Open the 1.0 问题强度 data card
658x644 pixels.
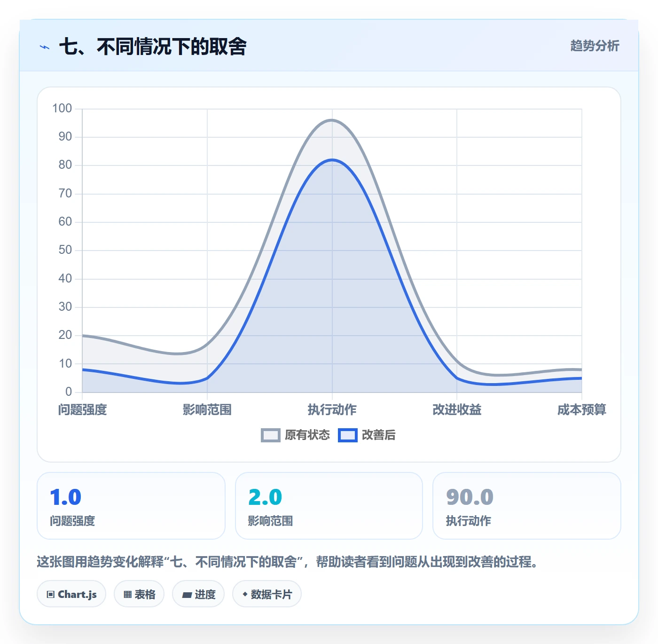coord(131,506)
